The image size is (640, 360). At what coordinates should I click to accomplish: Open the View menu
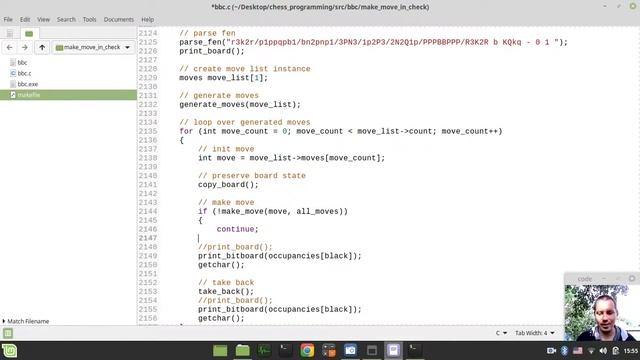click(43, 20)
